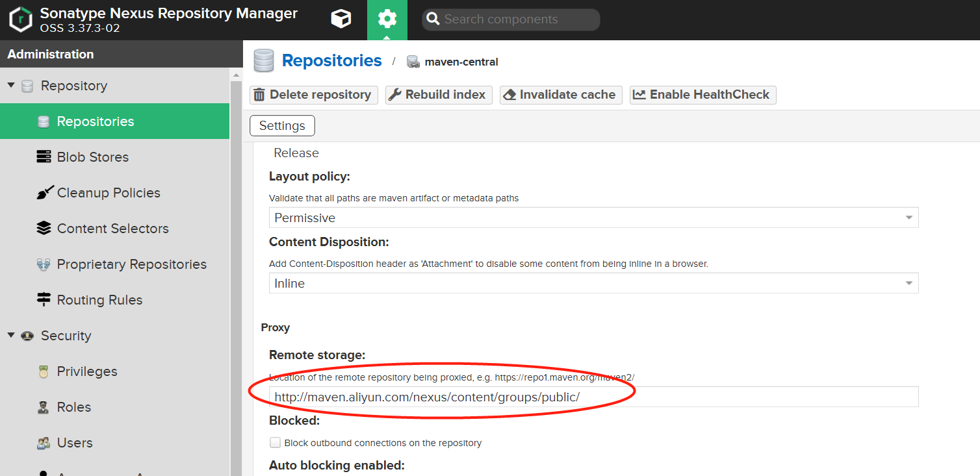This screenshot has height=476, width=980.
Task: Click the Repository database icon in sidebar
Action: pyautogui.click(x=27, y=86)
